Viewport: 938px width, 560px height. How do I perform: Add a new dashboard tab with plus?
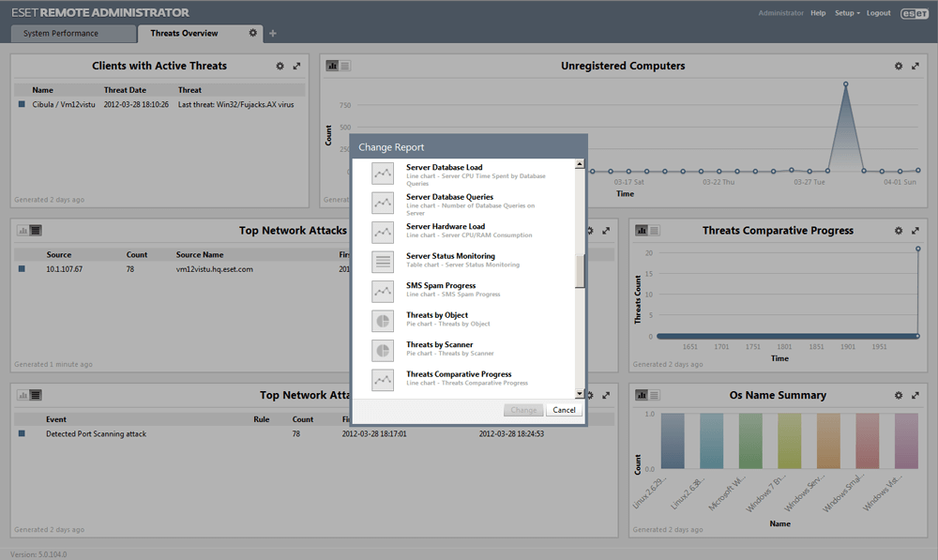pyautogui.click(x=273, y=34)
